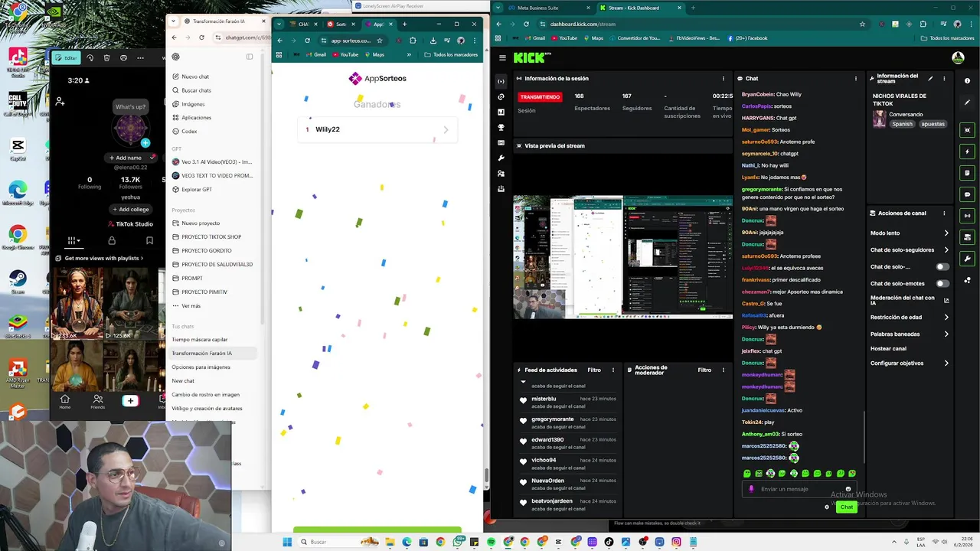Open the Kick hamburger menu
The height and width of the screenshot is (551, 980).
(x=502, y=57)
